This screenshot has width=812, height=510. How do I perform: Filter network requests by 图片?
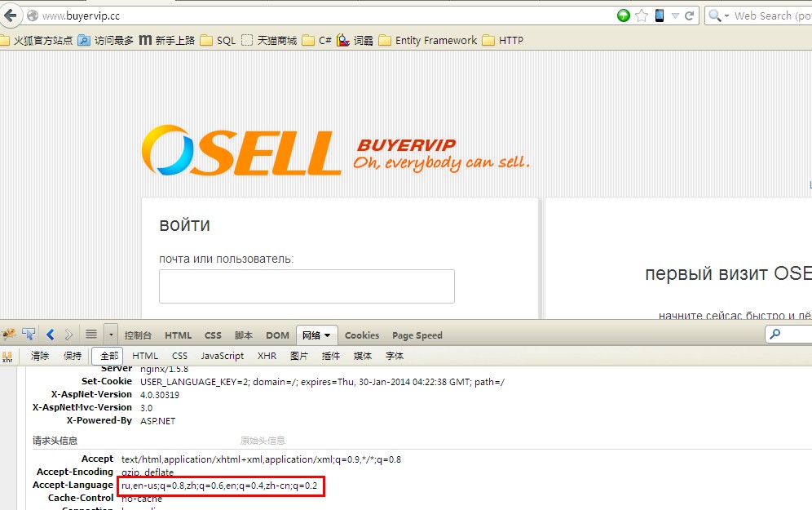299,356
